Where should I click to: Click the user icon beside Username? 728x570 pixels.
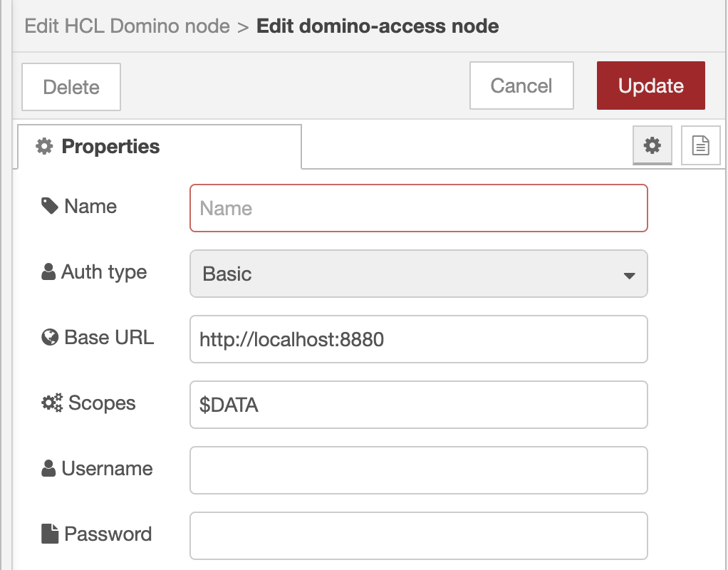click(48, 469)
